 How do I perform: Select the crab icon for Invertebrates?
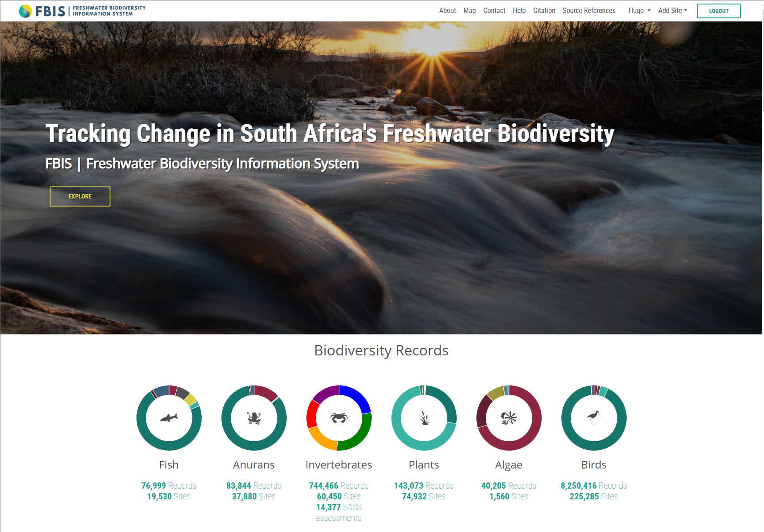[x=339, y=418]
